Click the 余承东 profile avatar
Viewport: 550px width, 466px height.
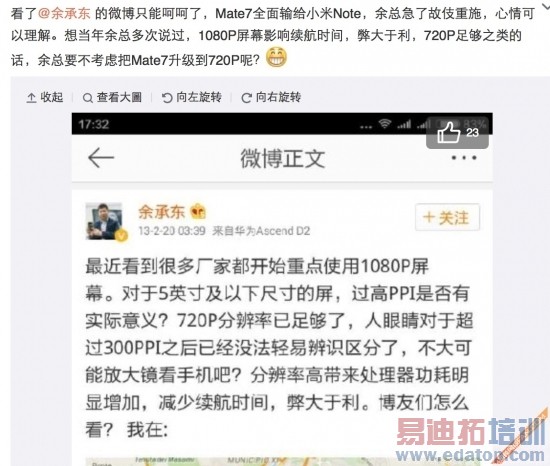[x=104, y=221]
